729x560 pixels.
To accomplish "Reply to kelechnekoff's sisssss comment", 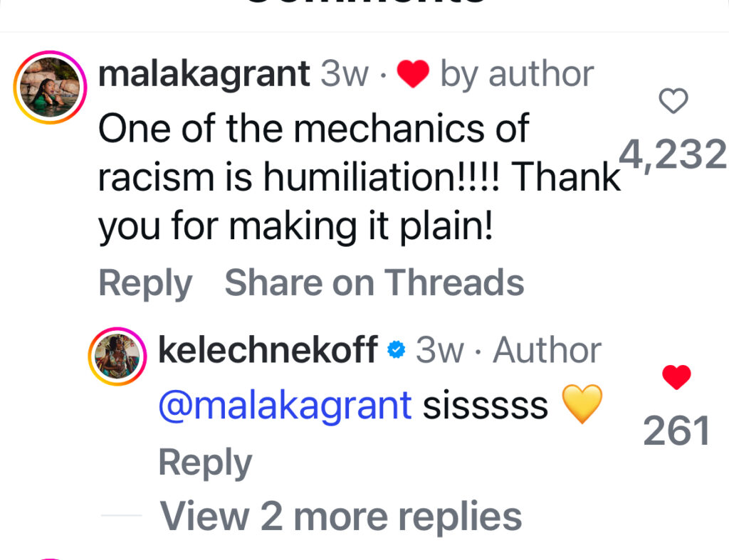I will point(205,463).
